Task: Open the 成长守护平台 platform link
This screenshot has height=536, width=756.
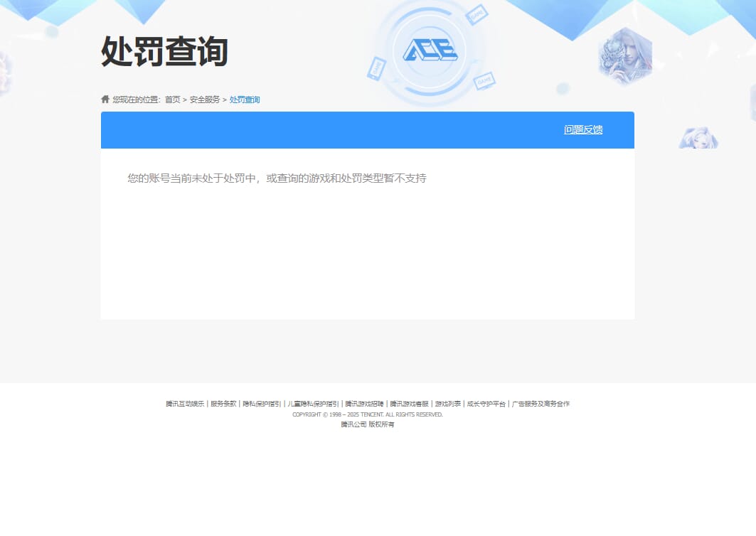Action: pyautogui.click(x=485, y=403)
